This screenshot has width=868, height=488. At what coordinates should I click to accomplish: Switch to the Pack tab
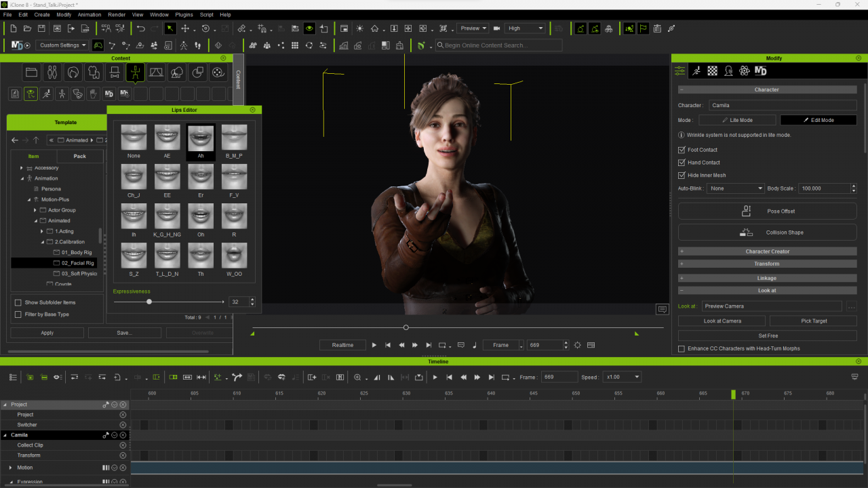(x=79, y=157)
